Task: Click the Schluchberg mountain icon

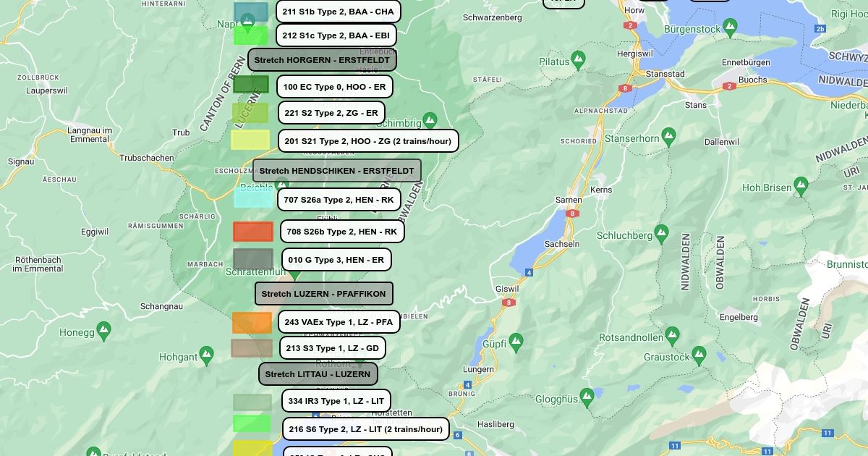Action: (x=661, y=233)
